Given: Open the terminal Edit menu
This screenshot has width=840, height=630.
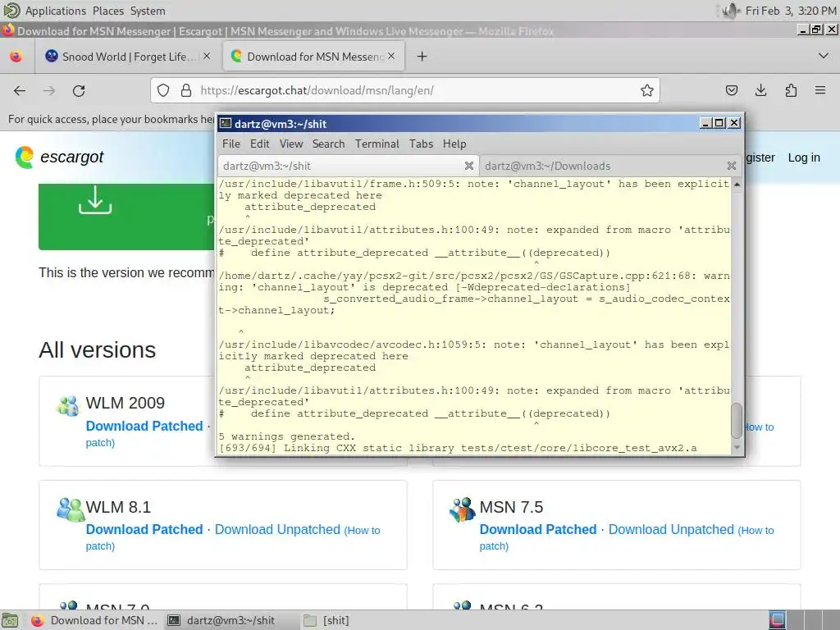Looking at the screenshot, I should click(260, 144).
